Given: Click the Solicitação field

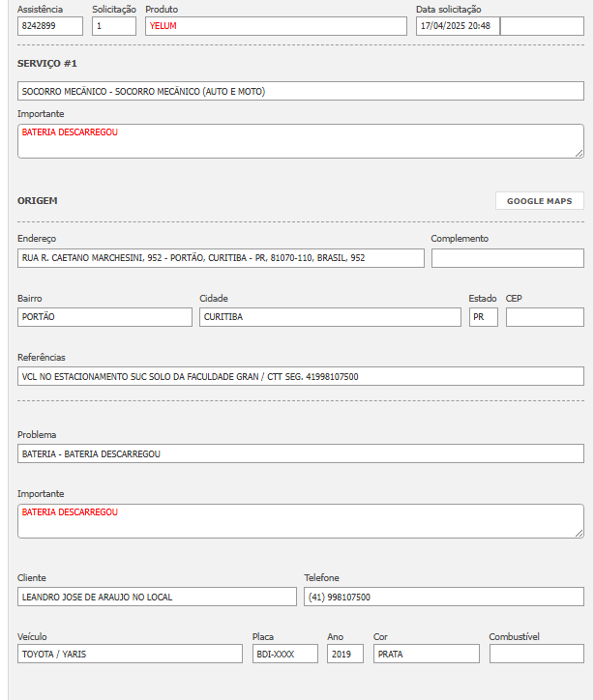Looking at the screenshot, I should click(114, 26).
